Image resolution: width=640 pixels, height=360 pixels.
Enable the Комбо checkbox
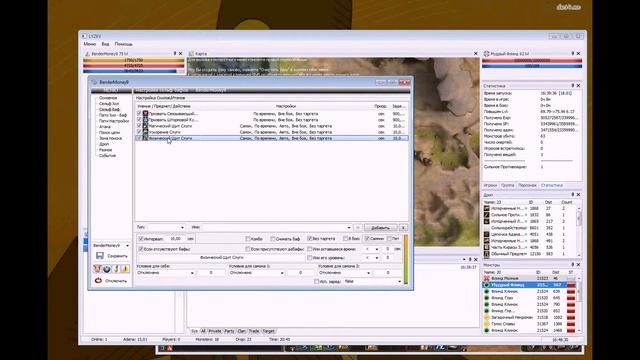[248, 239]
